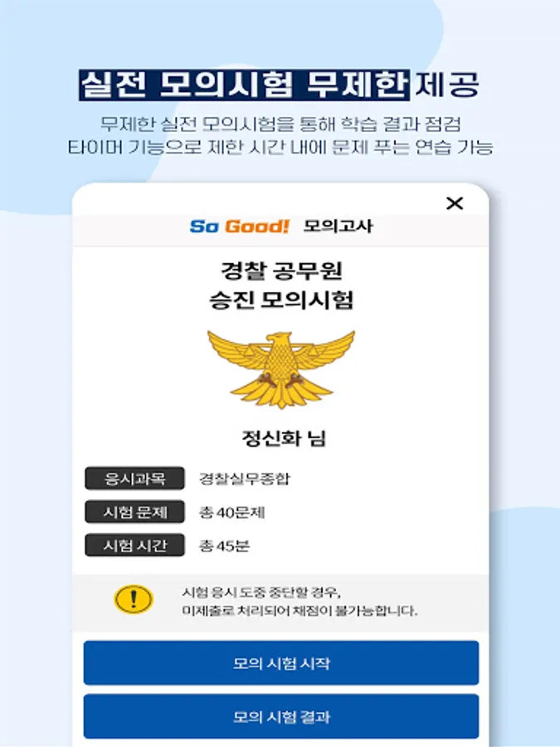Open results via 모의 시험 결과 button
560x747 pixels.
click(281, 716)
